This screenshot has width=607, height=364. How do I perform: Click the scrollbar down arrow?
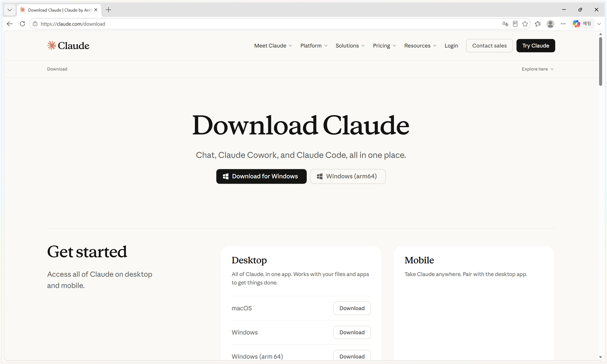[601, 358]
